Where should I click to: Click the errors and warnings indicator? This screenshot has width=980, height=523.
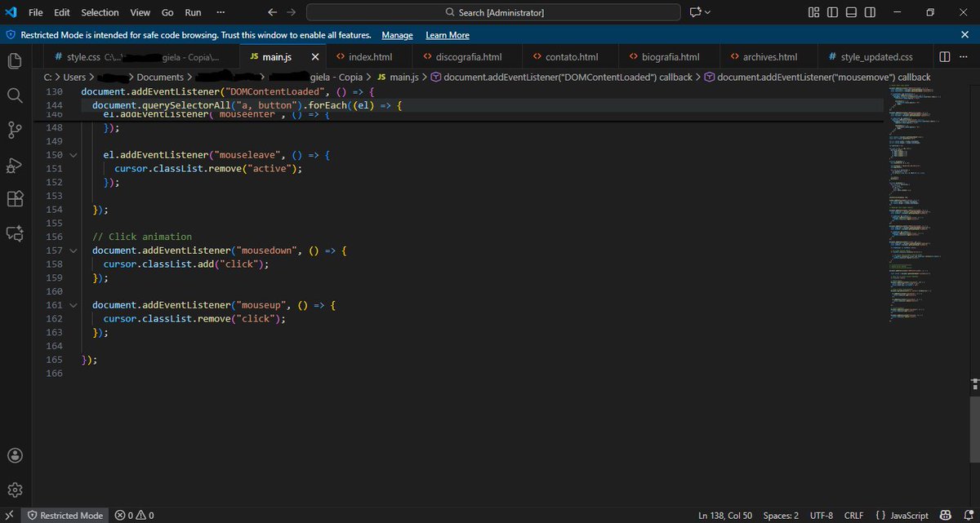(x=135, y=515)
